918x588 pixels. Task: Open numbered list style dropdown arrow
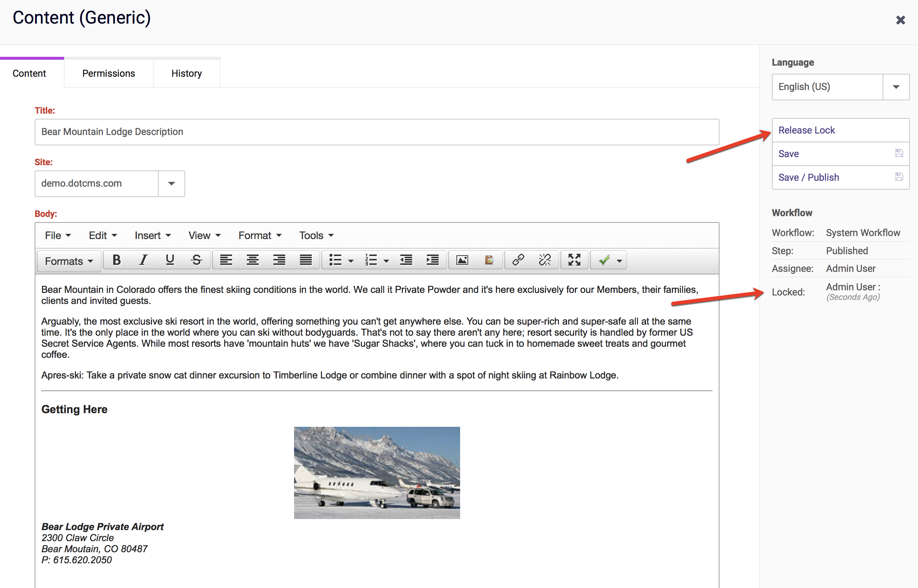(x=386, y=261)
